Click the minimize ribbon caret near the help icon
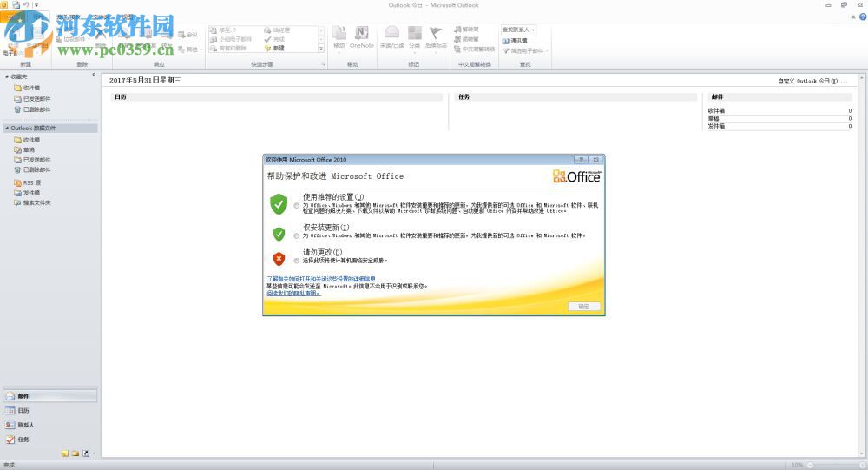 click(x=853, y=17)
